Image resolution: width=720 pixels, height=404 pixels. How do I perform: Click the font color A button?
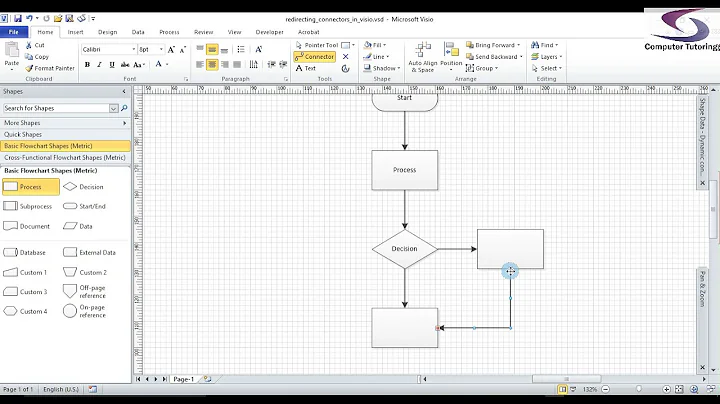pyautogui.click(x=159, y=65)
